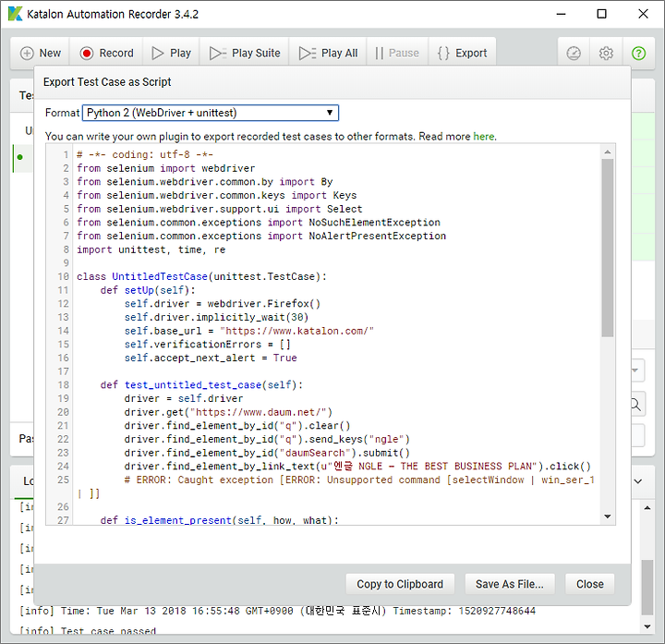Click the 'self.driver = webdriver.Firefox()' line
665x644 pixels.
coord(223,304)
